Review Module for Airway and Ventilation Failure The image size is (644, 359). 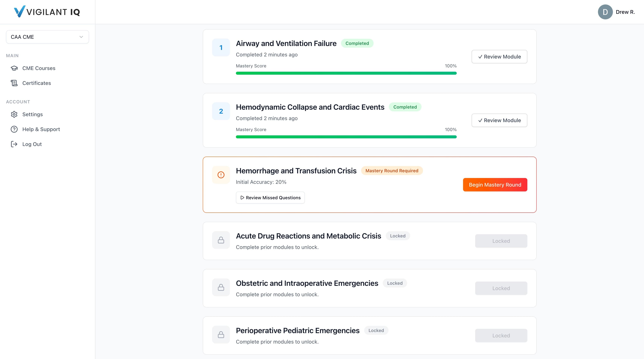tap(499, 56)
